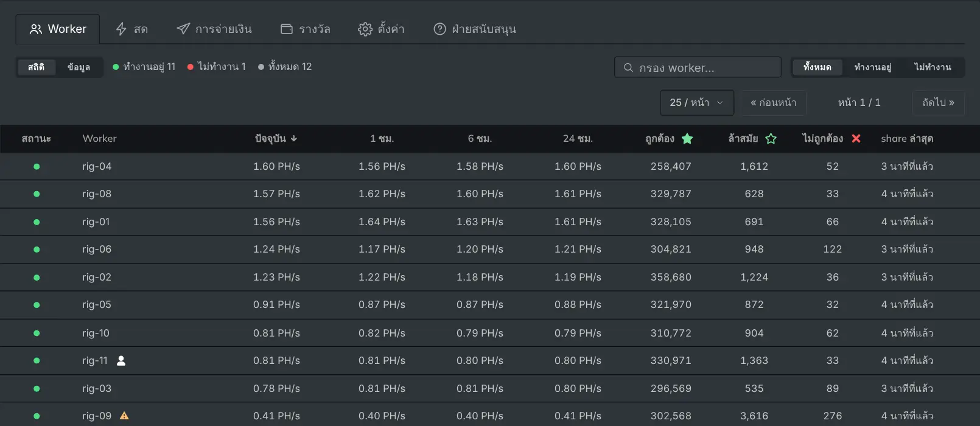Viewport: 980px width, 426px height.
Task: Open the Worker tab
Action: tap(58, 29)
